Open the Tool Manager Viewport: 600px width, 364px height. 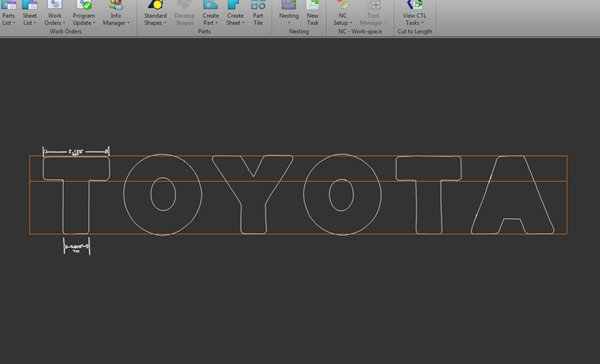(x=373, y=13)
